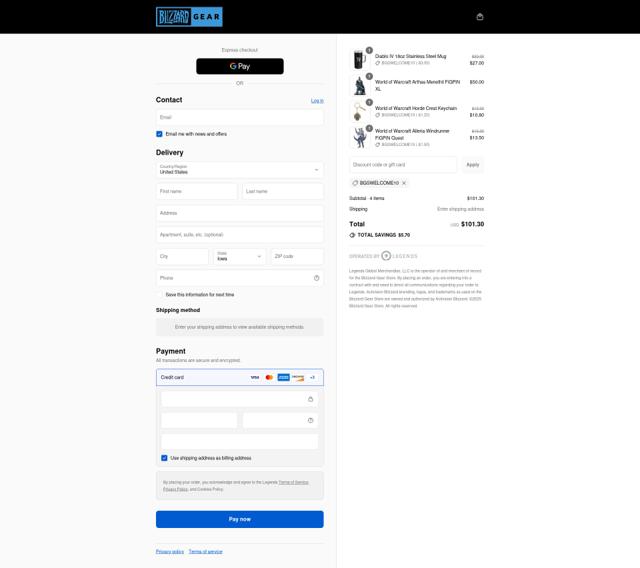This screenshot has height=568, width=640.
Task: Click the First name field
Action: click(x=197, y=191)
